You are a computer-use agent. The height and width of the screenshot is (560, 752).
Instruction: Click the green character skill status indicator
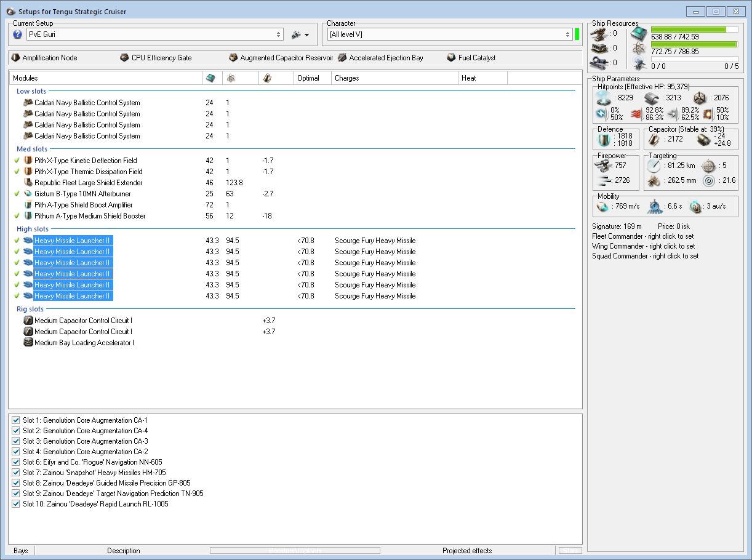click(577, 34)
